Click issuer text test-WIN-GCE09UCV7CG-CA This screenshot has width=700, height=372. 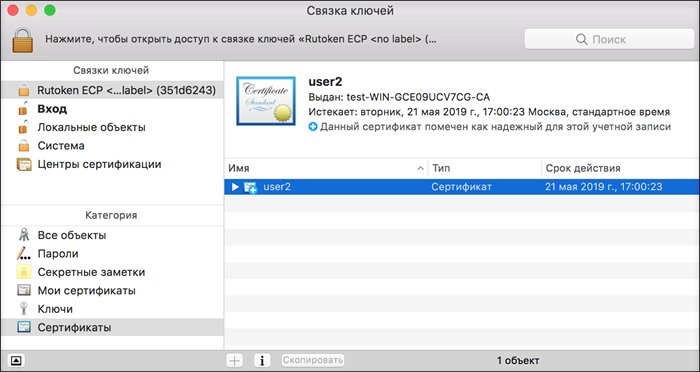pyautogui.click(x=418, y=97)
